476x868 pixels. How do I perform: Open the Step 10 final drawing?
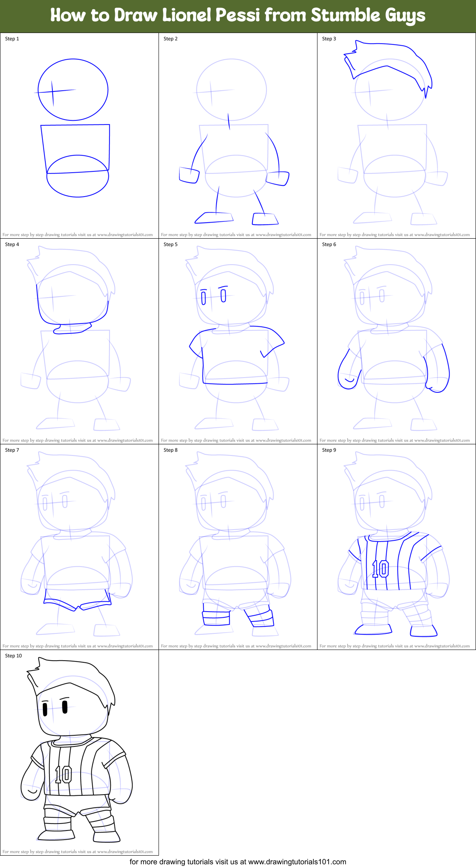click(79, 753)
